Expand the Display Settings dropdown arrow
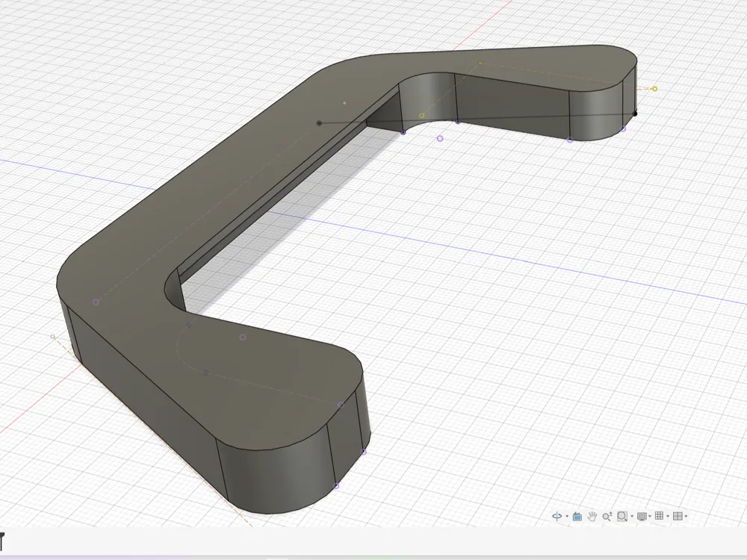 click(x=650, y=516)
